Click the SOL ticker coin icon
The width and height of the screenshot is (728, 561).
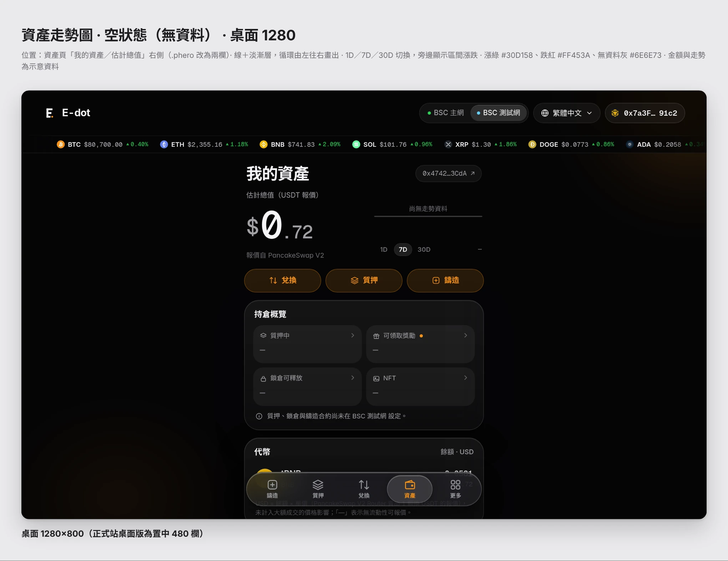point(356,144)
